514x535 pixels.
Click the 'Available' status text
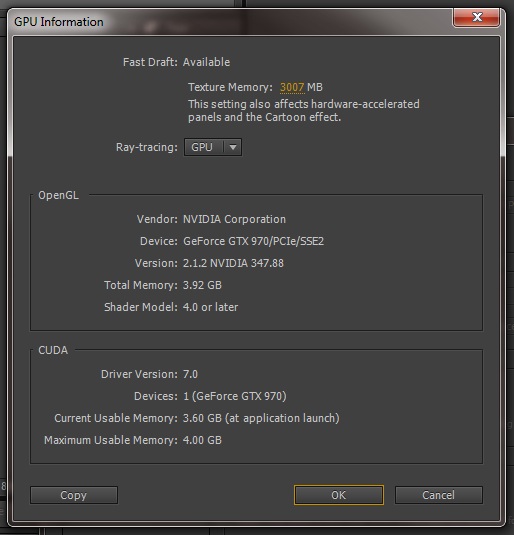click(x=206, y=62)
